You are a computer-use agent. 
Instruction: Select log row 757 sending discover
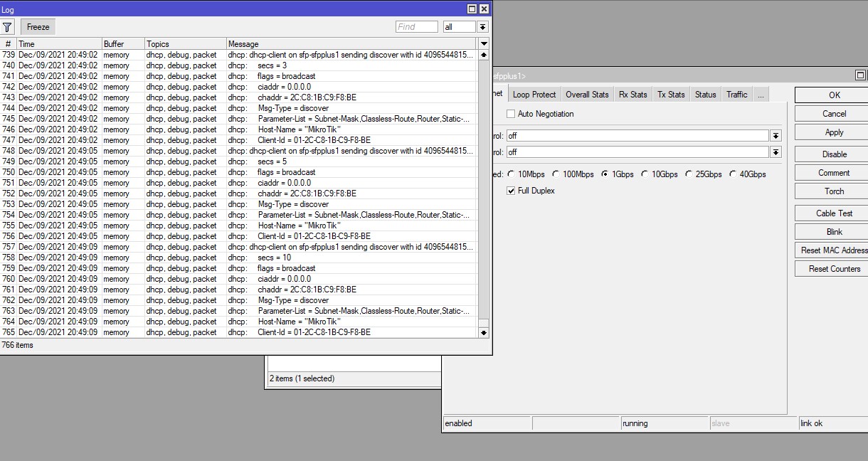pyautogui.click(x=239, y=247)
